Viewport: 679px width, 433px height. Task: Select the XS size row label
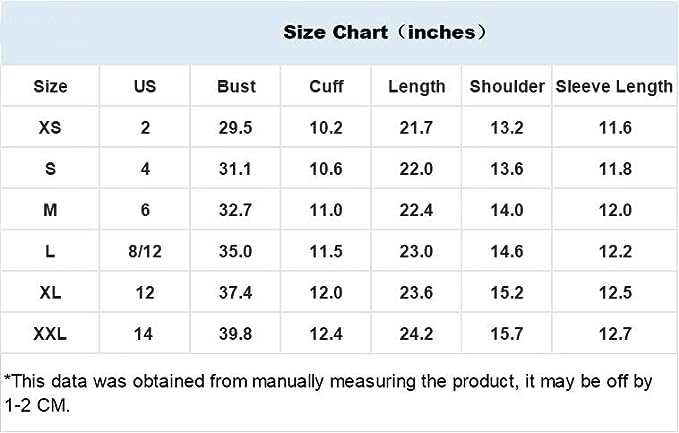click(50, 128)
